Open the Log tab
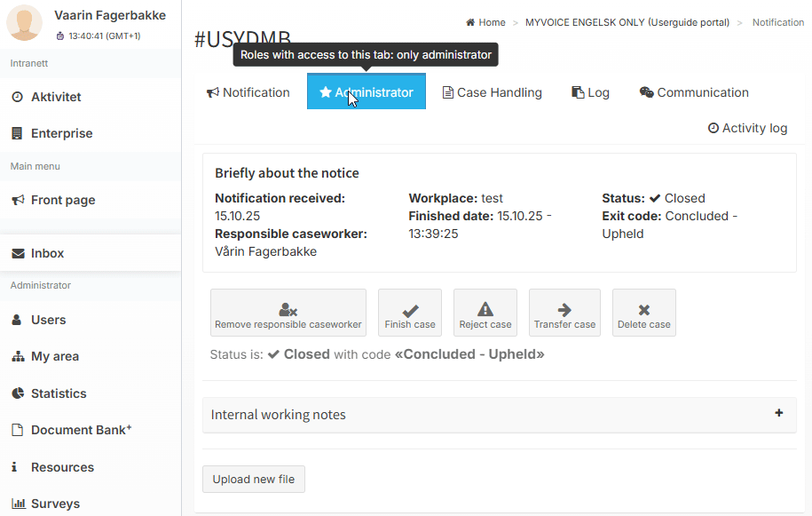The height and width of the screenshot is (516, 812). coord(590,92)
